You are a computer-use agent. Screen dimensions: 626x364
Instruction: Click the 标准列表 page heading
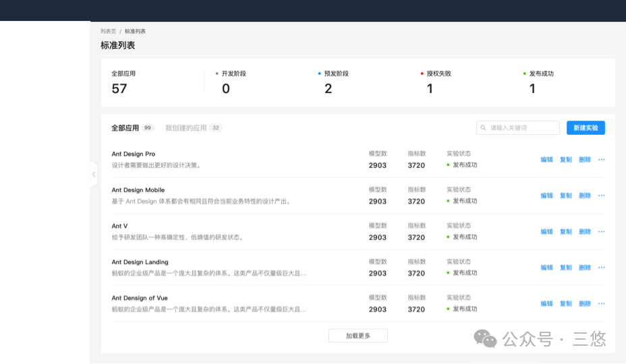click(118, 46)
